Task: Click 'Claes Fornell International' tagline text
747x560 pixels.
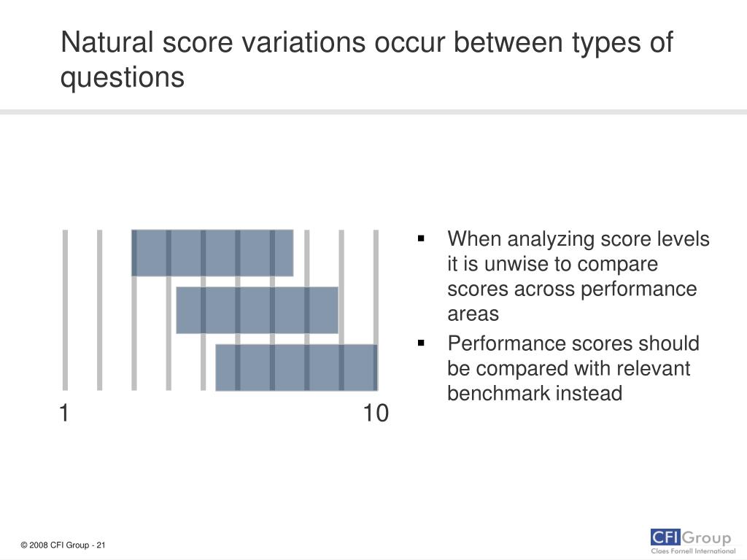Action: 693,551
